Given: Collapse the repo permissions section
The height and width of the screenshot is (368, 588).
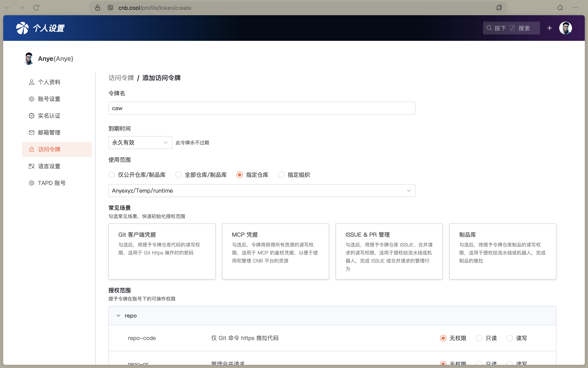Looking at the screenshot, I should [x=118, y=316].
